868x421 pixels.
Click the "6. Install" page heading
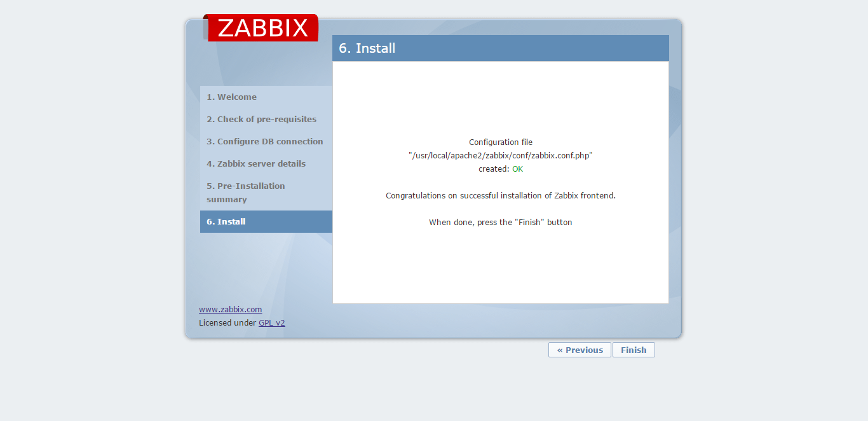(x=367, y=48)
